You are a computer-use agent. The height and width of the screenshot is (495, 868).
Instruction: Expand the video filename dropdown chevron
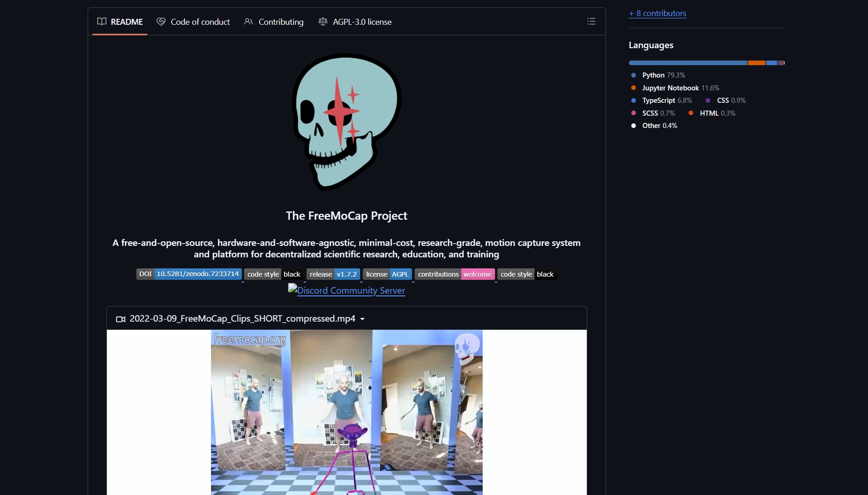(362, 319)
